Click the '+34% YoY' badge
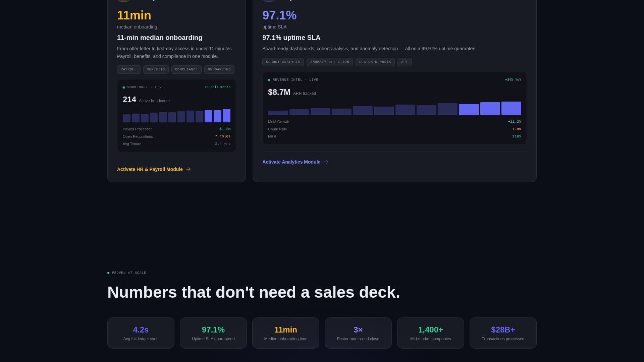This screenshot has height=362, width=644. click(513, 80)
